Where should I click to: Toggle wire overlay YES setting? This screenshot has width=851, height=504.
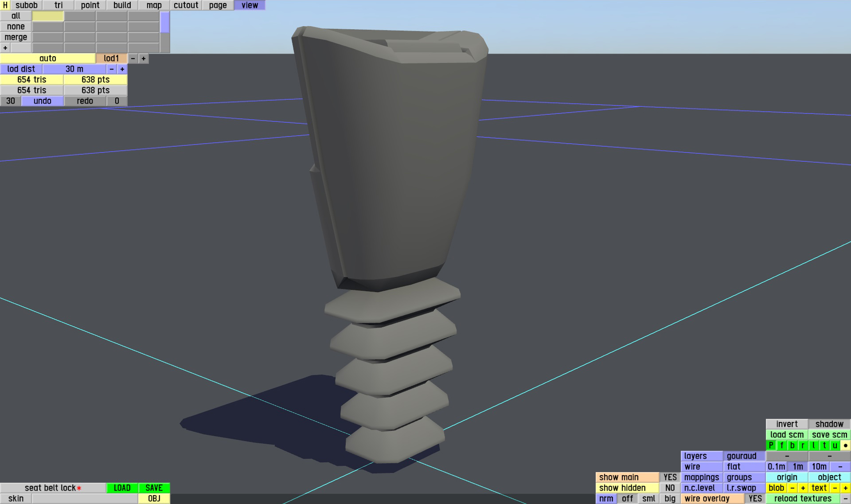click(755, 499)
